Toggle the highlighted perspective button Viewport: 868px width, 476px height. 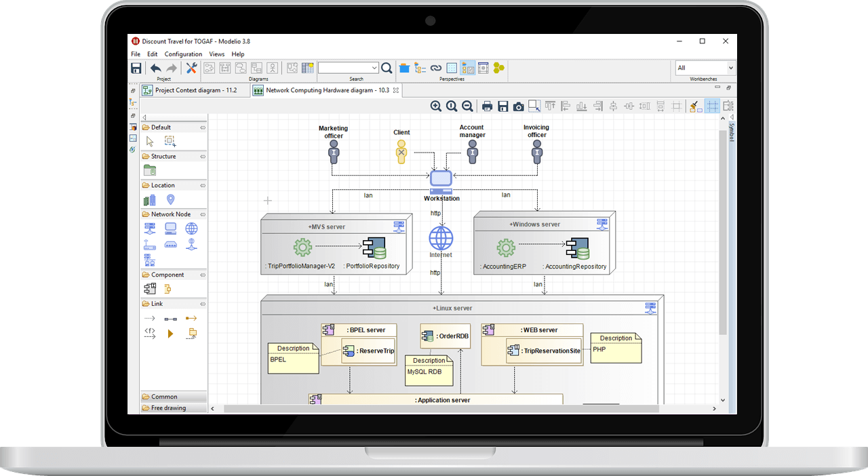tap(468, 68)
